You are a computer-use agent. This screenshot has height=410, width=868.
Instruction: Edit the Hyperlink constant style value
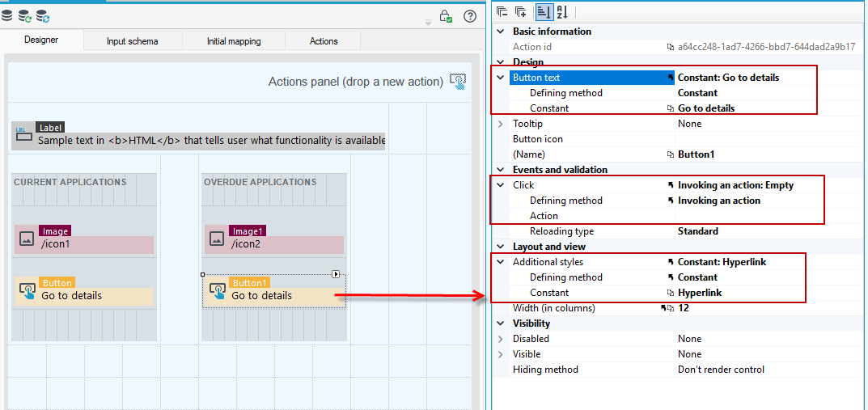(699, 293)
